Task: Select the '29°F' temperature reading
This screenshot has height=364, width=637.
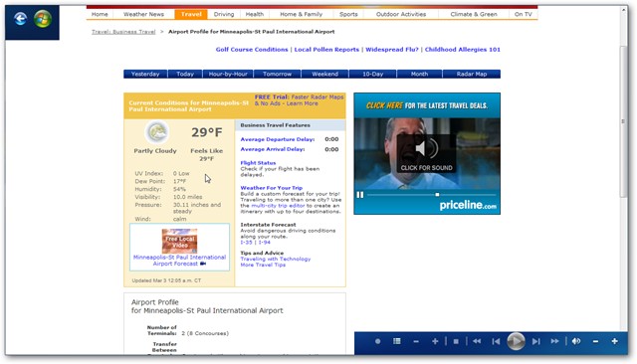Action: click(207, 132)
